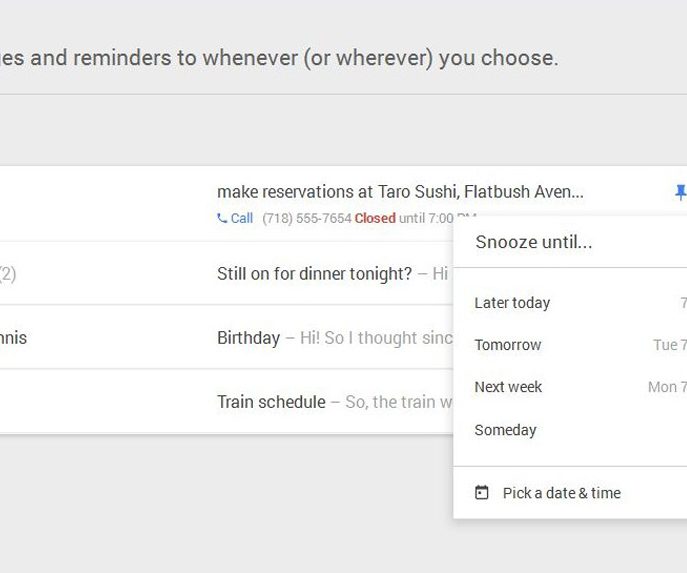Viewport: 687px width, 573px height.
Task: Open the Train schedule email
Action: tap(271, 402)
